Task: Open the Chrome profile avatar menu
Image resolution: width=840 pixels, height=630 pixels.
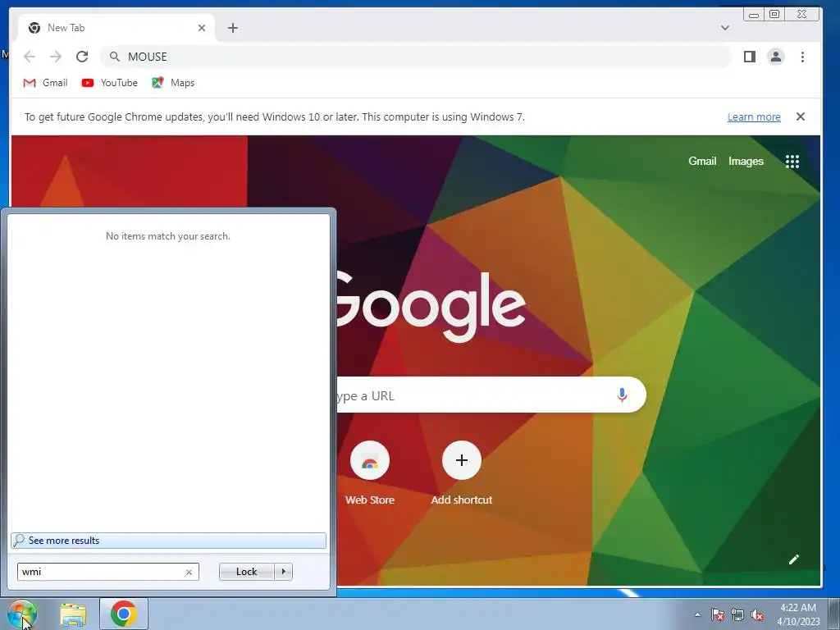Action: tap(776, 57)
